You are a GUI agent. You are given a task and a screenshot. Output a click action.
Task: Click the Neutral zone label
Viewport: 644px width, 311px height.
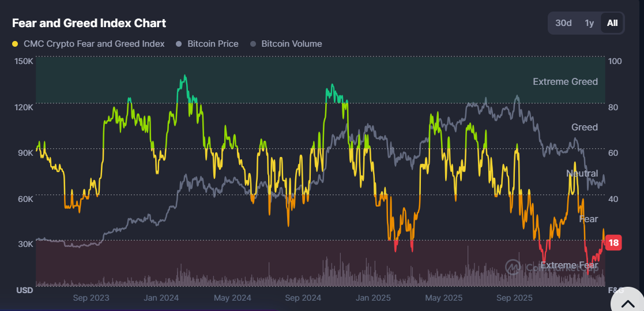point(582,173)
